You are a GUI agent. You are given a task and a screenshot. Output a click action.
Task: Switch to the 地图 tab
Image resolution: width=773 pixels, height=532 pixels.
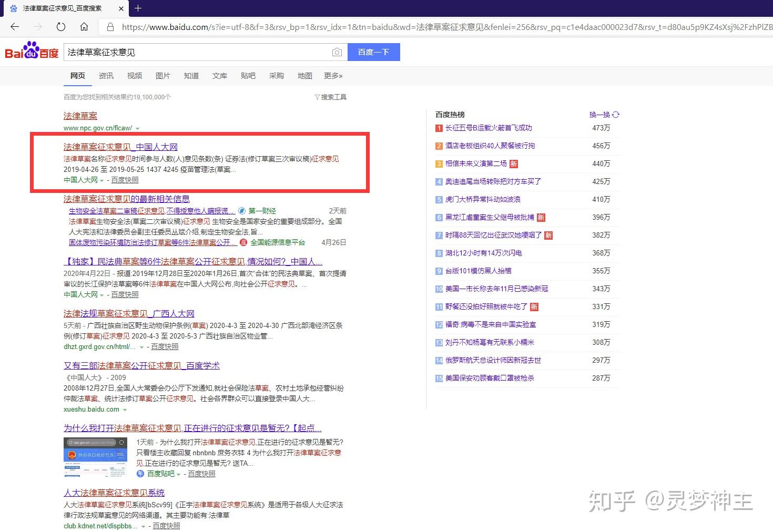[x=305, y=76]
